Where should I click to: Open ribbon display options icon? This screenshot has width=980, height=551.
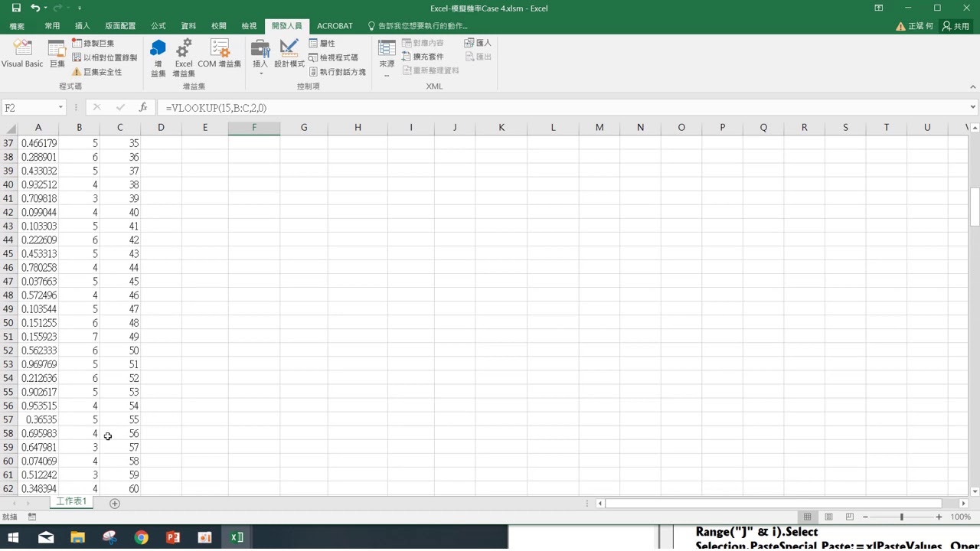(879, 8)
